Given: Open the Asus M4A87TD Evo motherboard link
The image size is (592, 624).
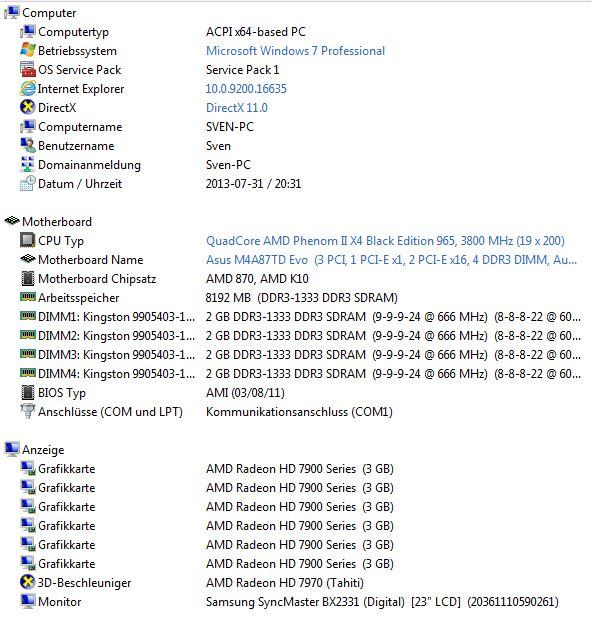Looking at the screenshot, I should pyautogui.click(x=391, y=260).
